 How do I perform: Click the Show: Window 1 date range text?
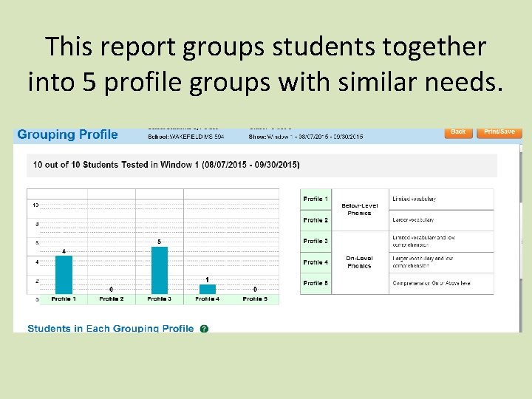[x=306, y=137]
